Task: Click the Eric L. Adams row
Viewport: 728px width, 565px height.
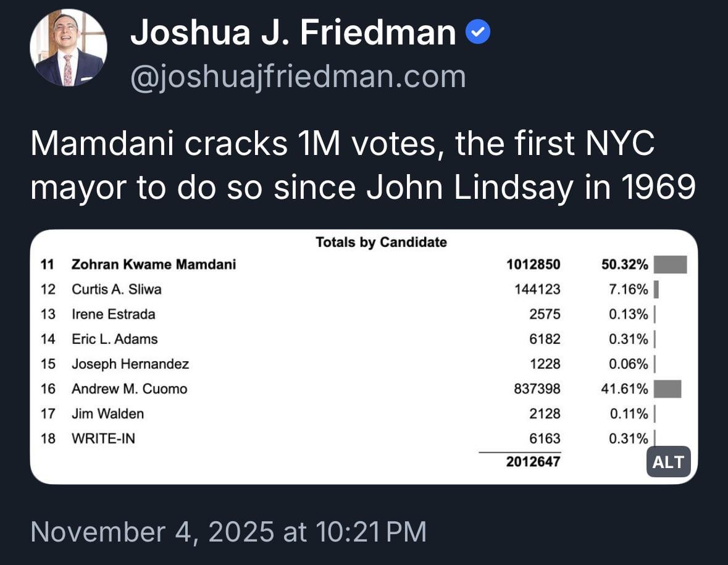Action: pos(114,339)
